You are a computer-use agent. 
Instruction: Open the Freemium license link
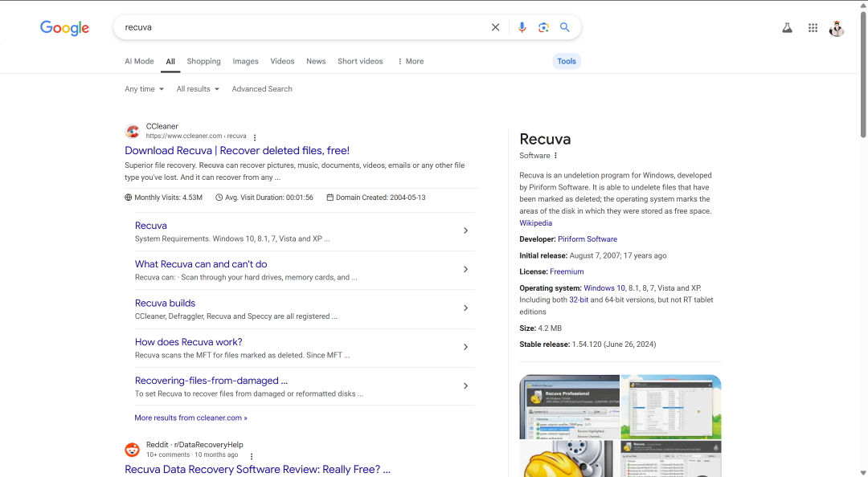[567, 271]
